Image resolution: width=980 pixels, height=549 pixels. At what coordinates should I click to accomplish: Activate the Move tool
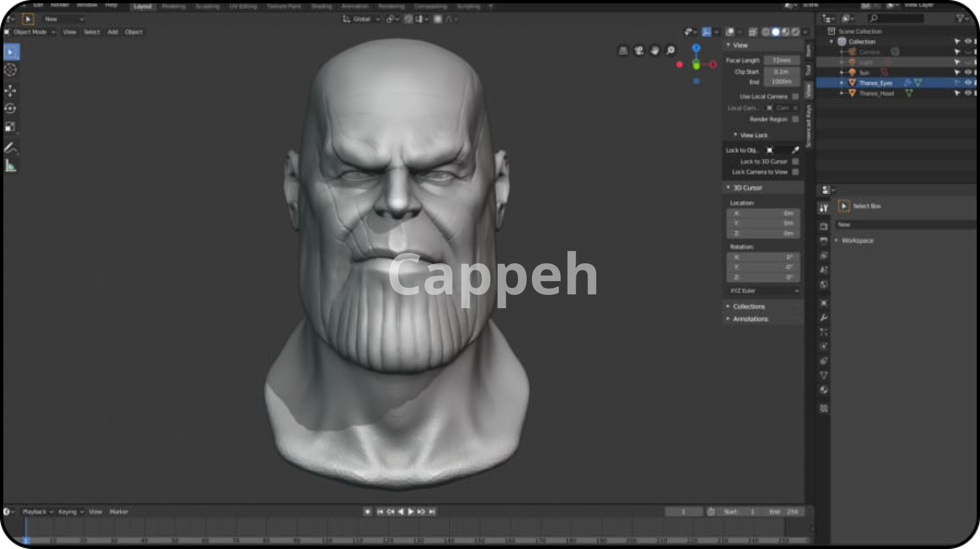[10, 91]
